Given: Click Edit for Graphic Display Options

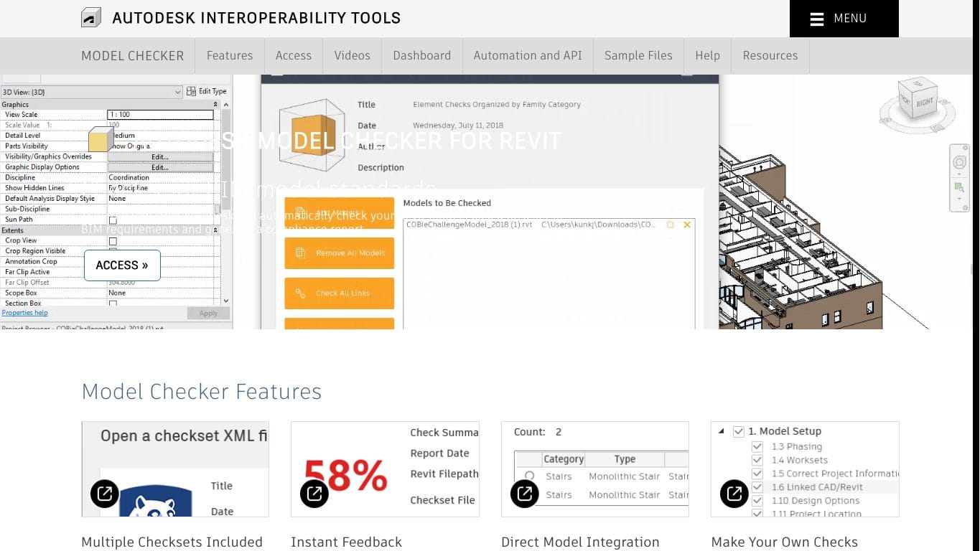Looking at the screenshot, I should 160,167.
